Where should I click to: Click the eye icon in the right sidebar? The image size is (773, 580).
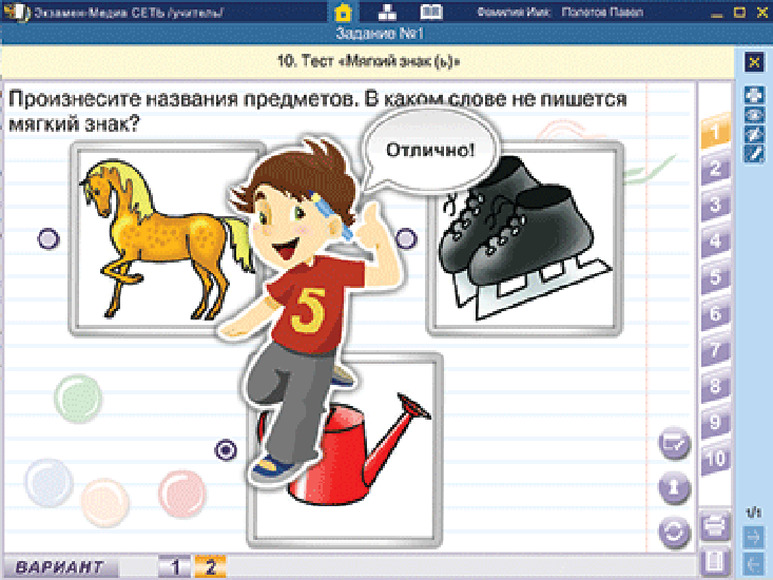[754, 115]
